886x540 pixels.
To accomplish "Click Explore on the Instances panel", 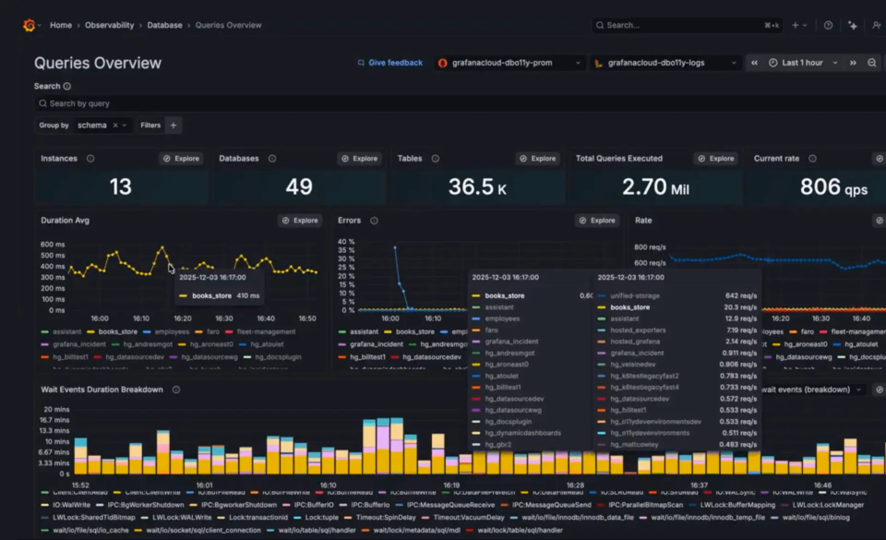I will [181, 159].
